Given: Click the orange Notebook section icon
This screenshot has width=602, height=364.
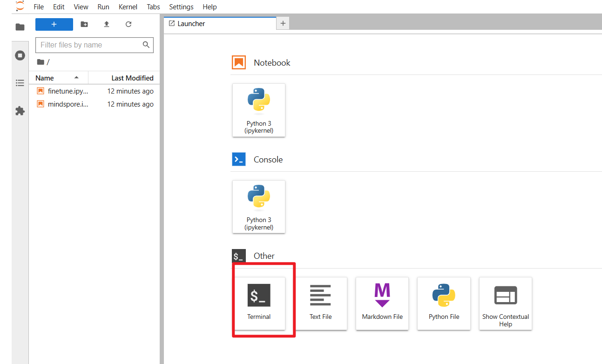Looking at the screenshot, I should tap(239, 62).
